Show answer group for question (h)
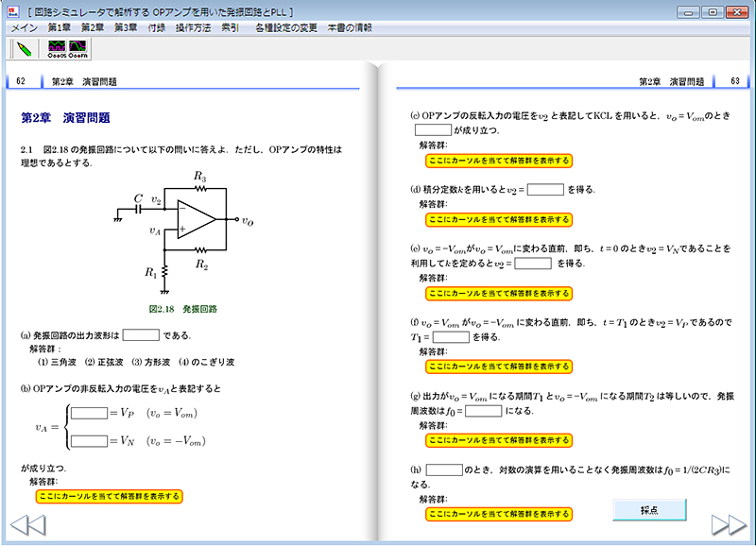Image resolution: width=756 pixels, height=546 pixels. coord(499,514)
